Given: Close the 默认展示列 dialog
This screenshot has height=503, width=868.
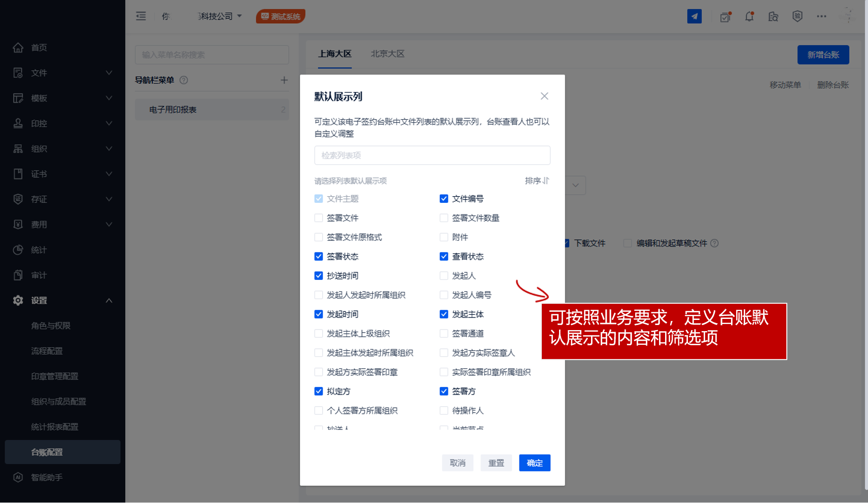Looking at the screenshot, I should [544, 96].
